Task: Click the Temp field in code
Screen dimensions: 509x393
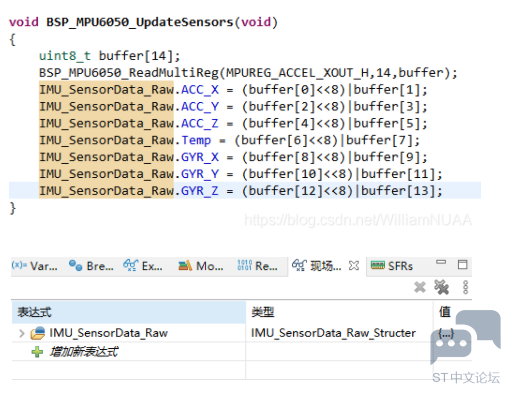Action: pos(196,140)
